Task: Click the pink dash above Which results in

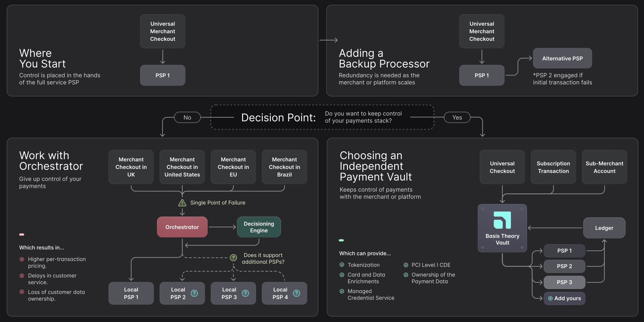Action: click(22, 235)
